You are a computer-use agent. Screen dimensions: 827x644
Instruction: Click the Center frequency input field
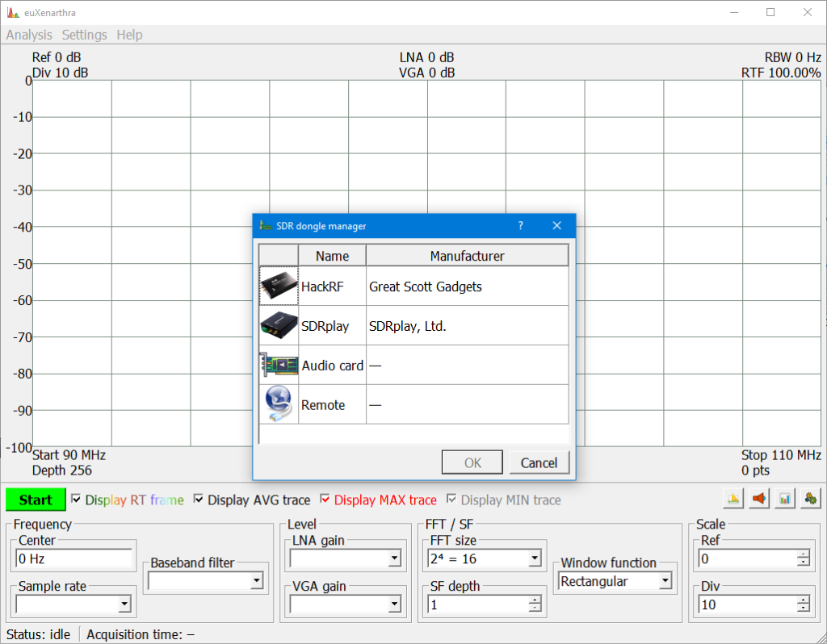point(74,558)
